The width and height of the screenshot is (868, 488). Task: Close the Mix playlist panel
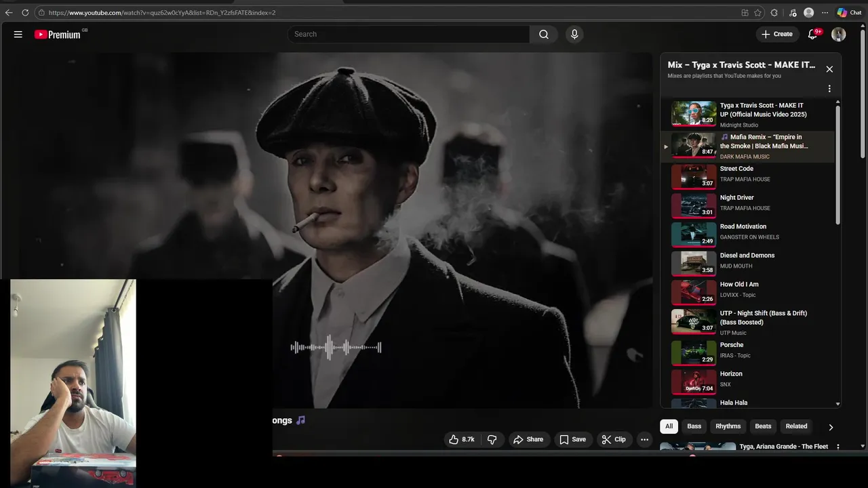829,69
